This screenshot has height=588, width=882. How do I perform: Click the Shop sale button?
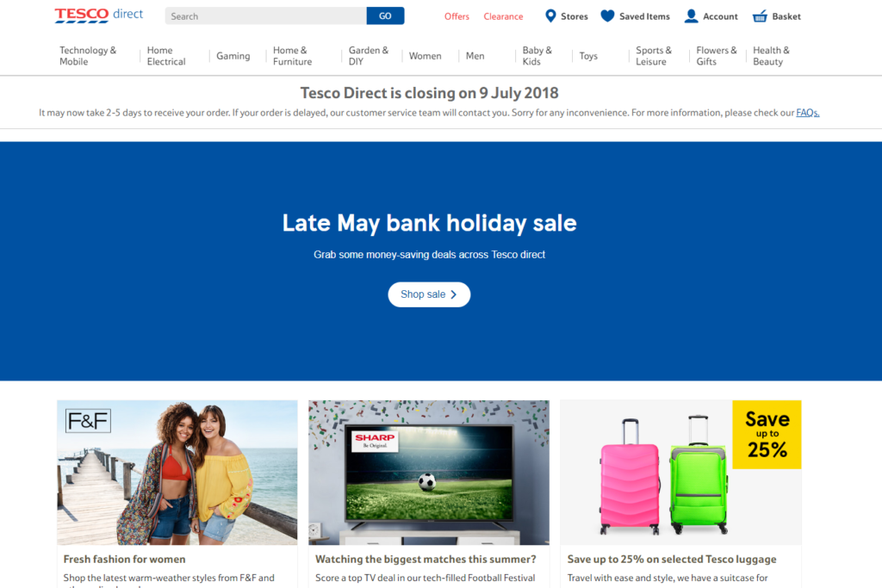pos(429,294)
